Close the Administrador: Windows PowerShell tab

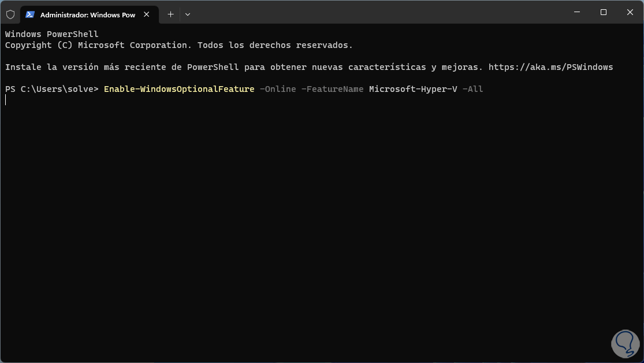tap(148, 14)
